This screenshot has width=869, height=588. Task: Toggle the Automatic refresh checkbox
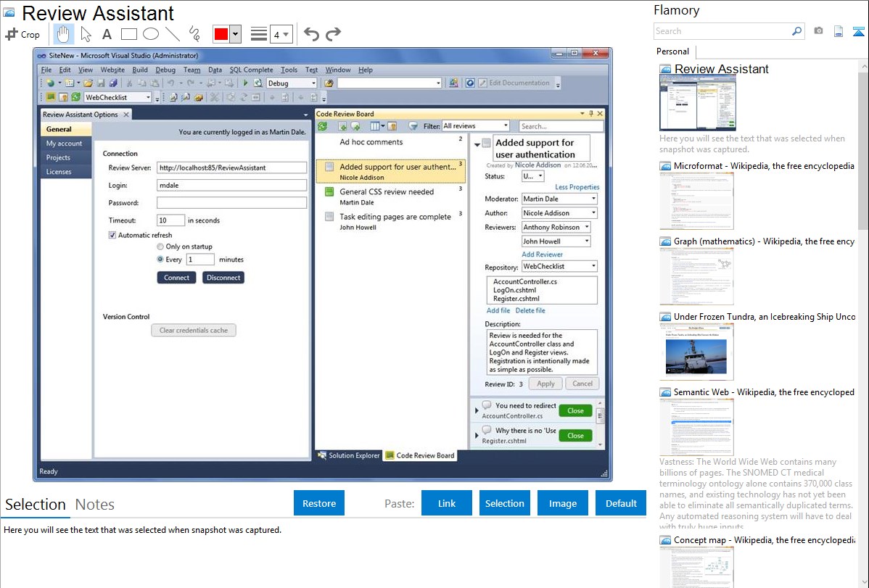[x=112, y=235]
